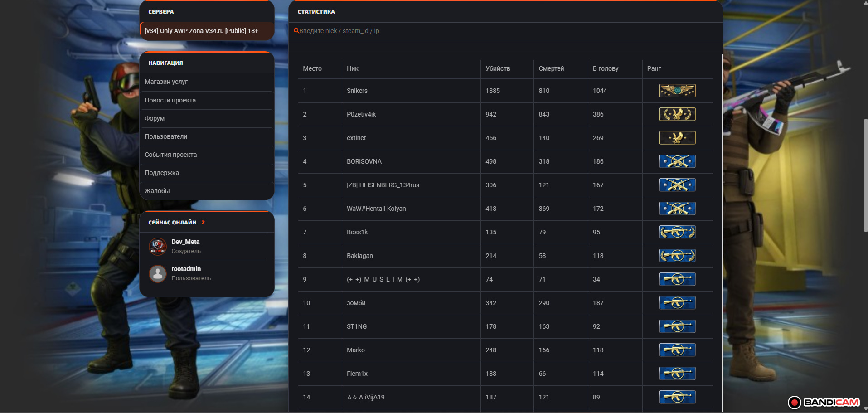Go to the Форум section

click(x=155, y=118)
